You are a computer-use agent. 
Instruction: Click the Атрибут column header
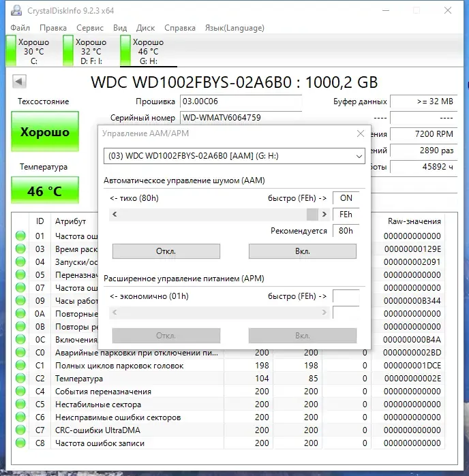tap(70, 221)
